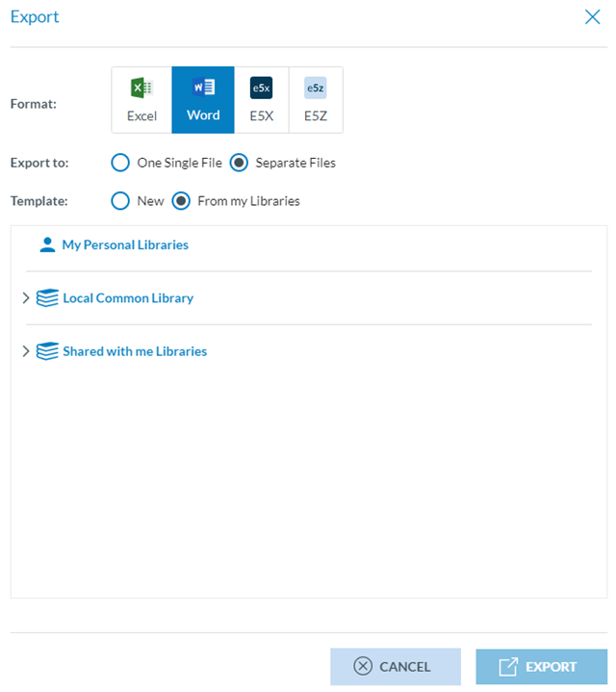Select the E5Z export format icon

click(316, 89)
